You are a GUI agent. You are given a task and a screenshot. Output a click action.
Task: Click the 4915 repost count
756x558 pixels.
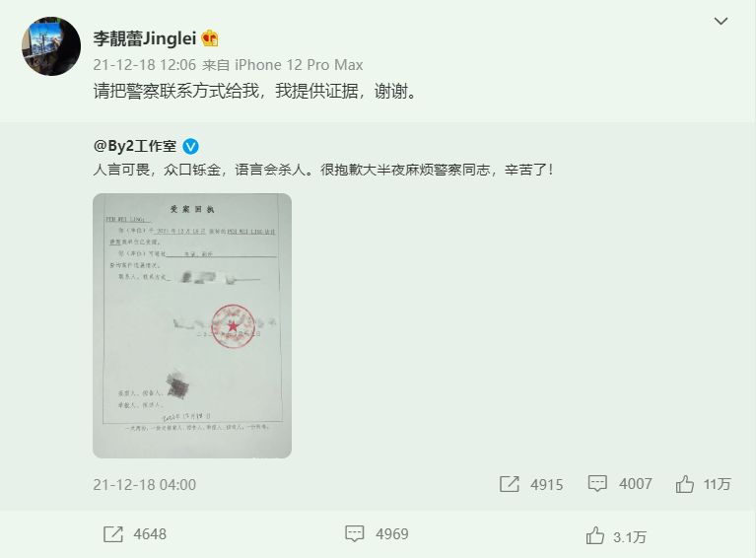tap(547, 484)
